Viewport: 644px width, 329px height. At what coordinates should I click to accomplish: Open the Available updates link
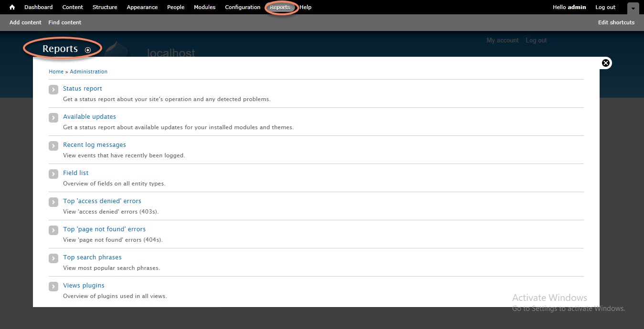(89, 116)
